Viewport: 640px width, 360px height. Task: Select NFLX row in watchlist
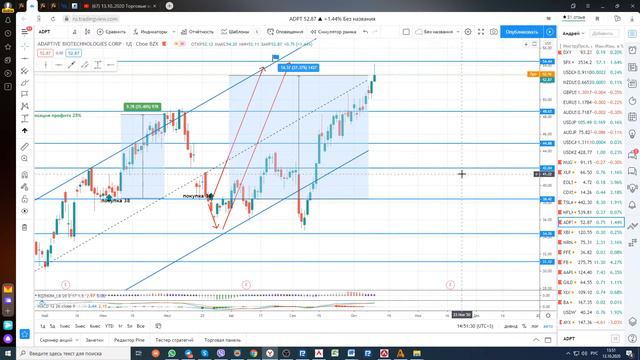(591, 212)
